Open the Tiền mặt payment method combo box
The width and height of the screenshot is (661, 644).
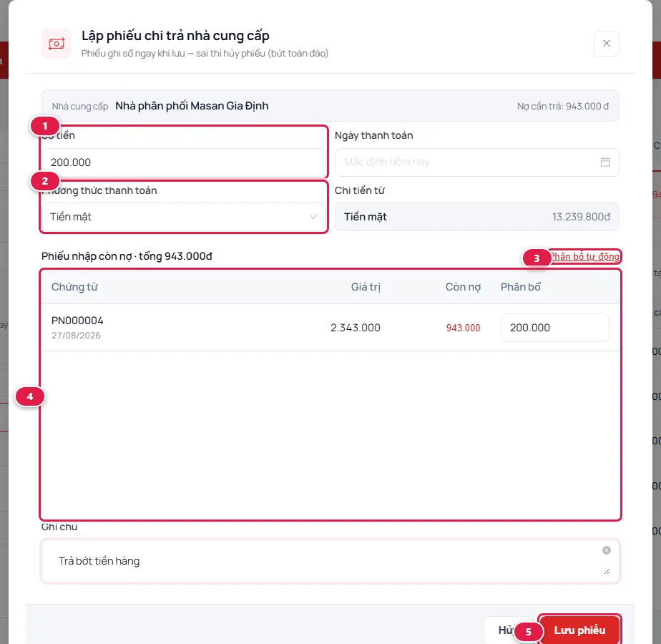coord(184,217)
